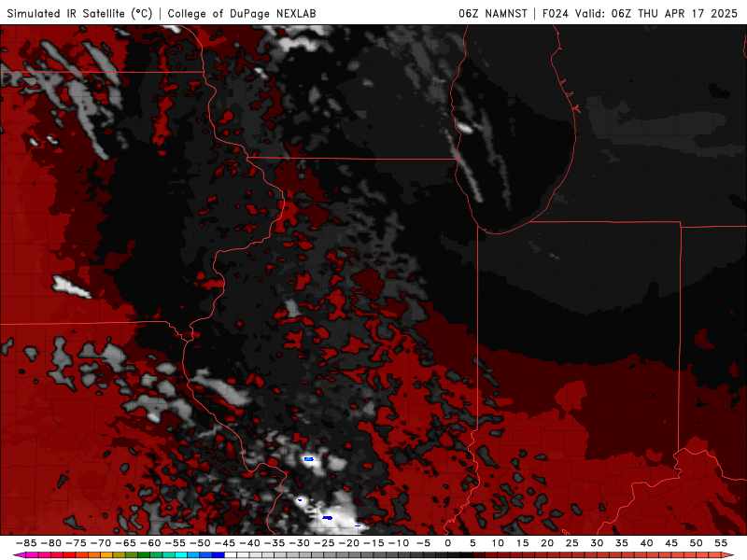This screenshot has height=560, width=747.
Task: Click the 'College of DuPage NEXLAB' text
Action: 242,13
